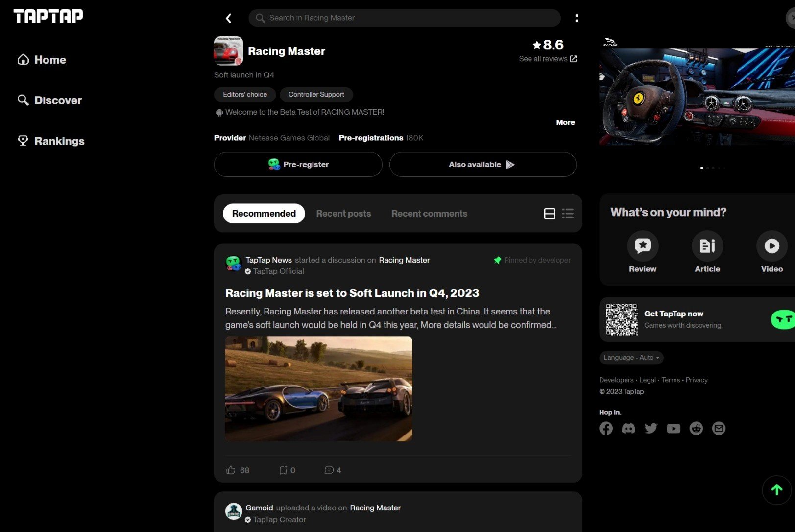The width and height of the screenshot is (795, 532).
Task: Click Also available on Google Play
Action: click(x=482, y=165)
